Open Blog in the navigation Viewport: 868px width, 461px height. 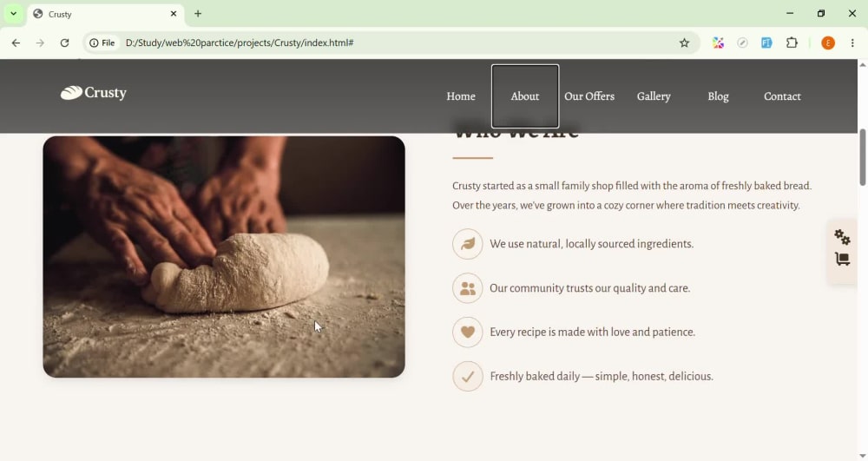[718, 96]
